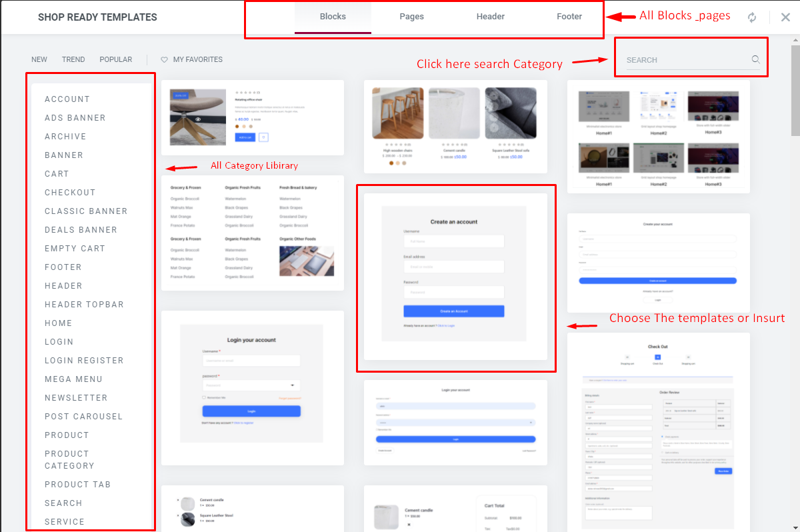800x532 pixels.
Task: Close the Shop Ready Templates dialog
Action: pos(785,17)
